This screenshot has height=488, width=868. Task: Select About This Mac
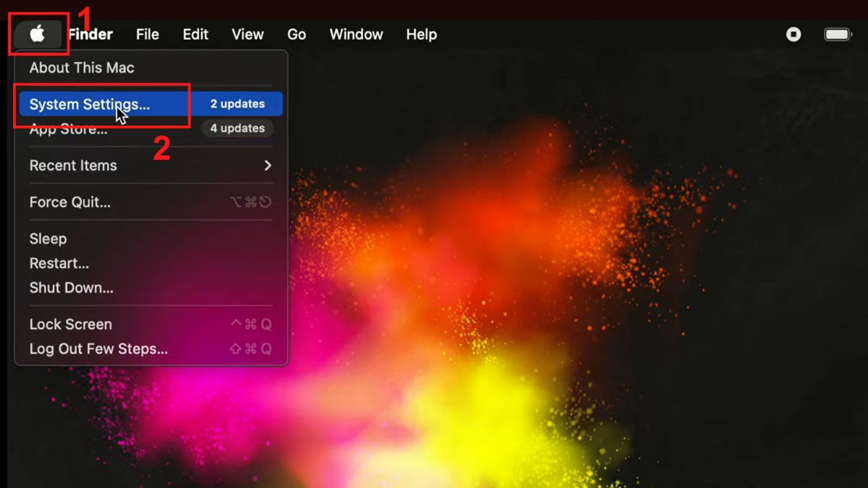pyautogui.click(x=151, y=68)
